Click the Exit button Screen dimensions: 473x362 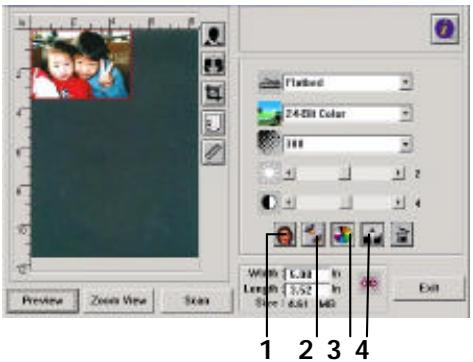click(429, 287)
